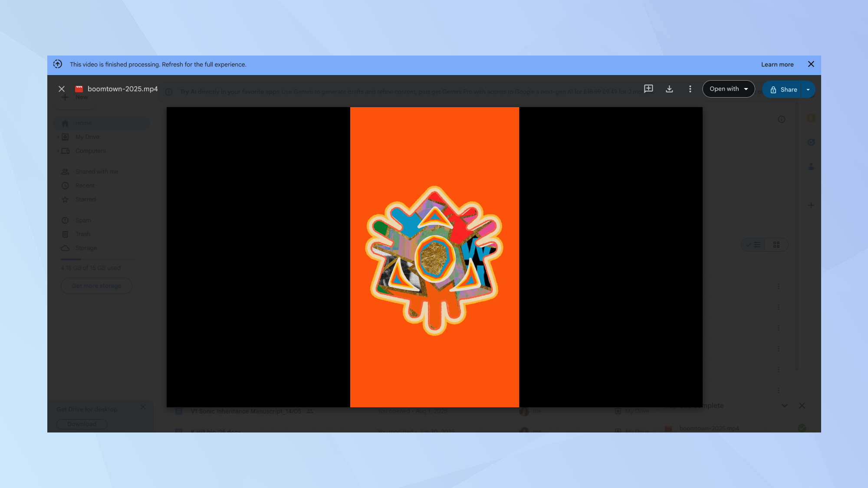Open the three-dot more actions menu
The width and height of the screenshot is (868, 488).
point(690,89)
